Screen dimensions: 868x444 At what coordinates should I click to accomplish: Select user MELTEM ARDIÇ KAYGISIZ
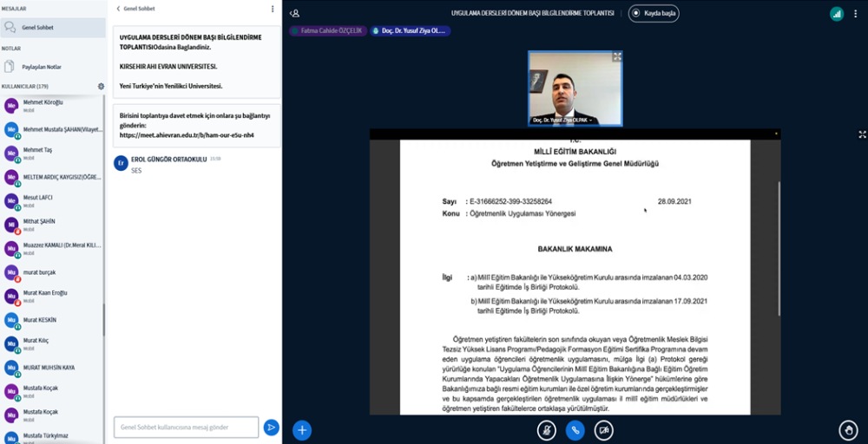point(53,177)
